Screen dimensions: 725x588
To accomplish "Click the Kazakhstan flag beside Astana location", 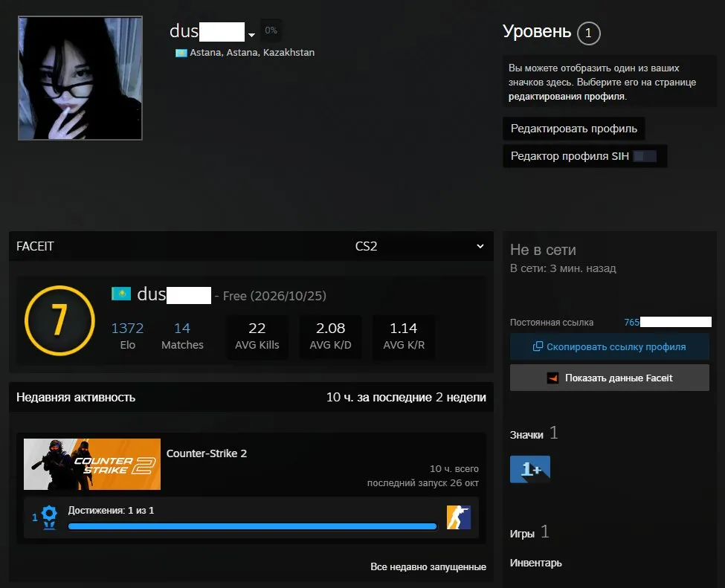I will [181, 53].
